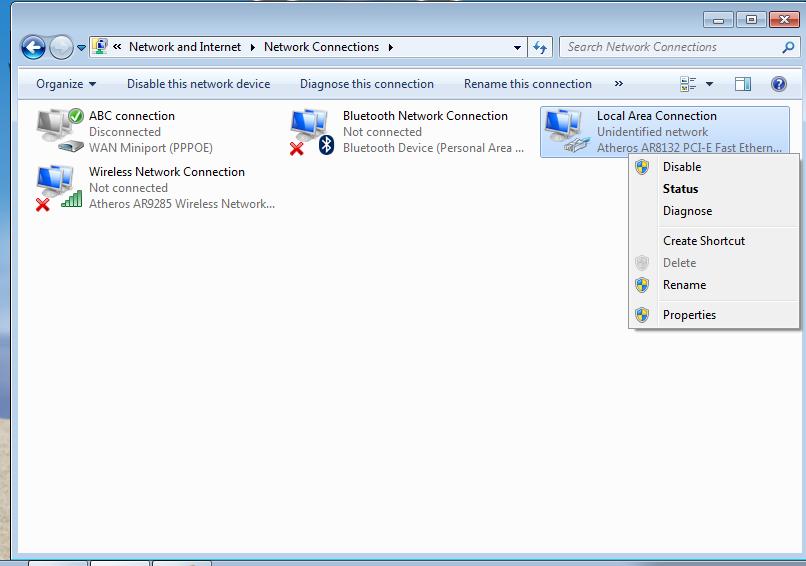The image size is (806, 566).
Task: Click Unidentified network status text
Action: (652, 132)
